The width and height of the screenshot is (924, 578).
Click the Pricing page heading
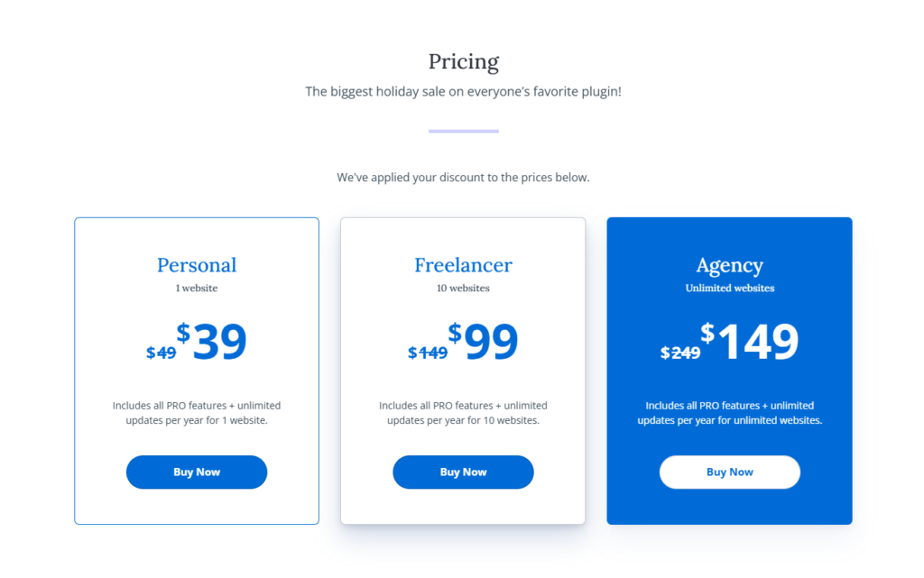click(x=463, y=62)
